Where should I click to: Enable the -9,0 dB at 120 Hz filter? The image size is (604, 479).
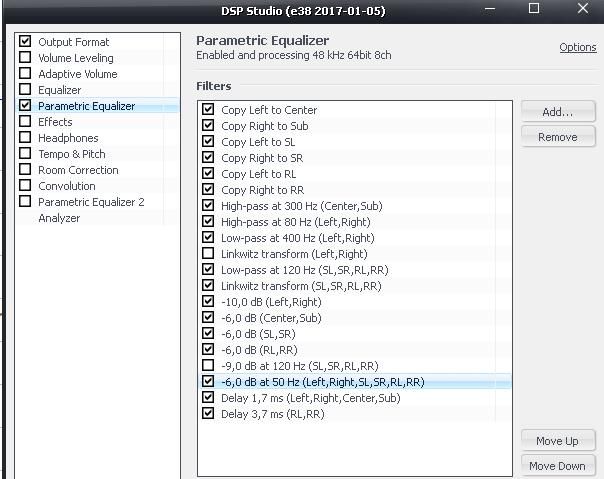(208, 366)
